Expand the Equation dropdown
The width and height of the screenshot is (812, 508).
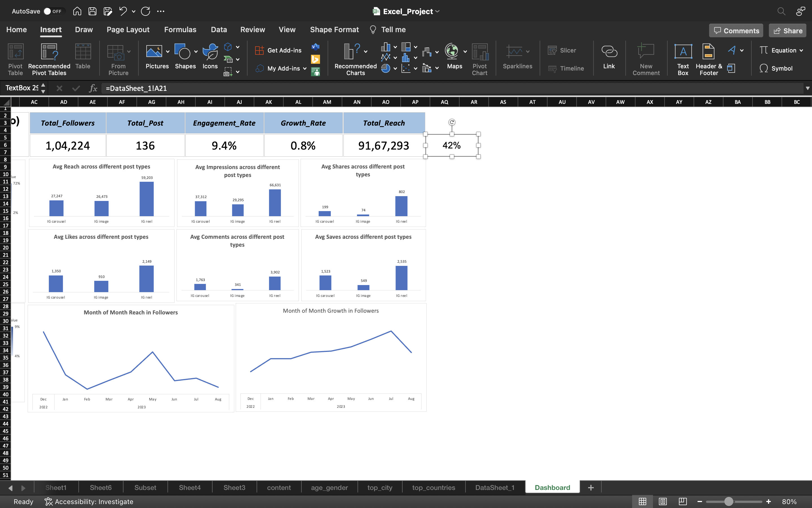[x=801, y=51]
